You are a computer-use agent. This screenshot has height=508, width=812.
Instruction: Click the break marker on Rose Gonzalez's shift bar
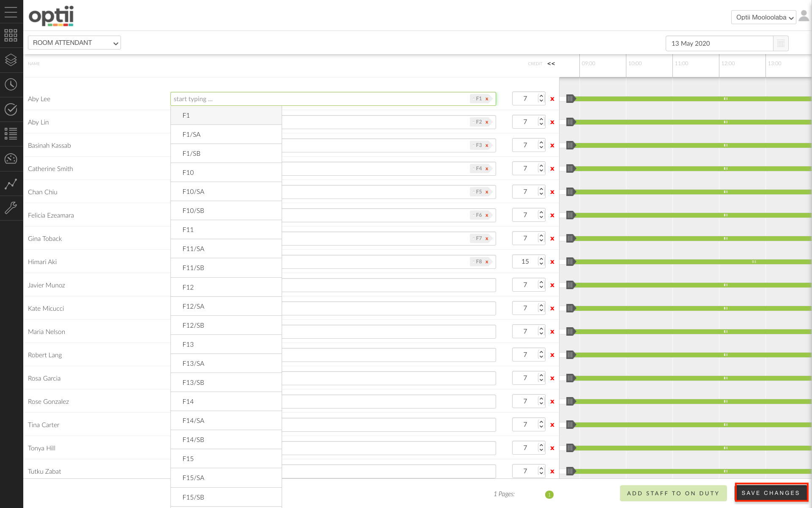726,401
